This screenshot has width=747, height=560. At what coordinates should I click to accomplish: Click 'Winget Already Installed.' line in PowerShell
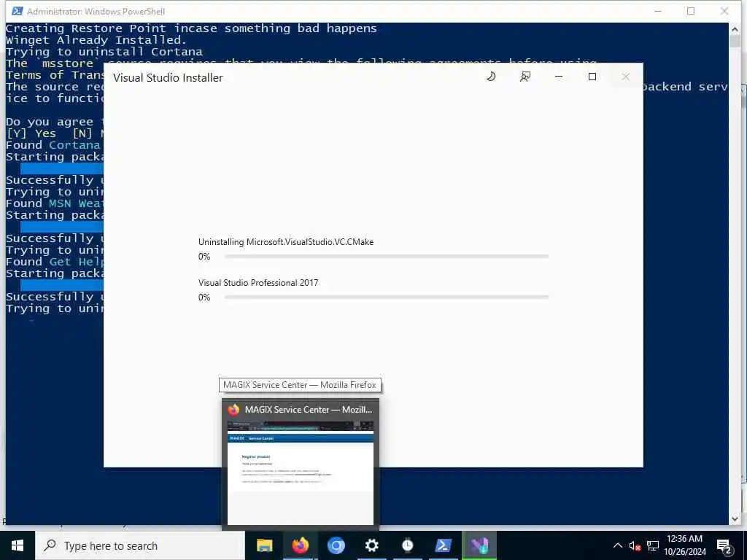pyautogui.click(x=96, y=40)
